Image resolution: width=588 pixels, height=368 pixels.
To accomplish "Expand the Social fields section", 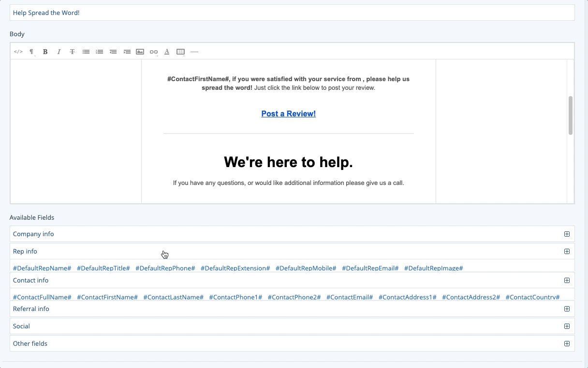I will [x=567, y=326].
